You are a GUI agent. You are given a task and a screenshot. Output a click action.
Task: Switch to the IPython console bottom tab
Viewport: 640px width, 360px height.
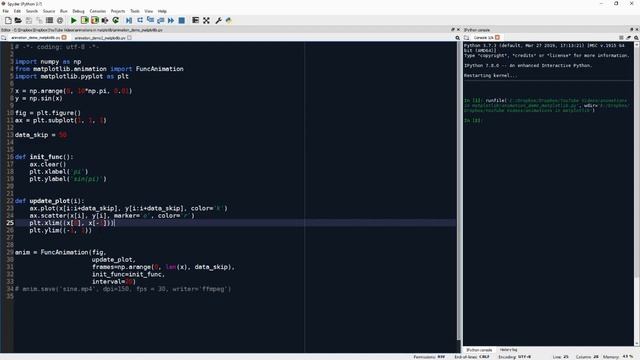click(479, 350)
